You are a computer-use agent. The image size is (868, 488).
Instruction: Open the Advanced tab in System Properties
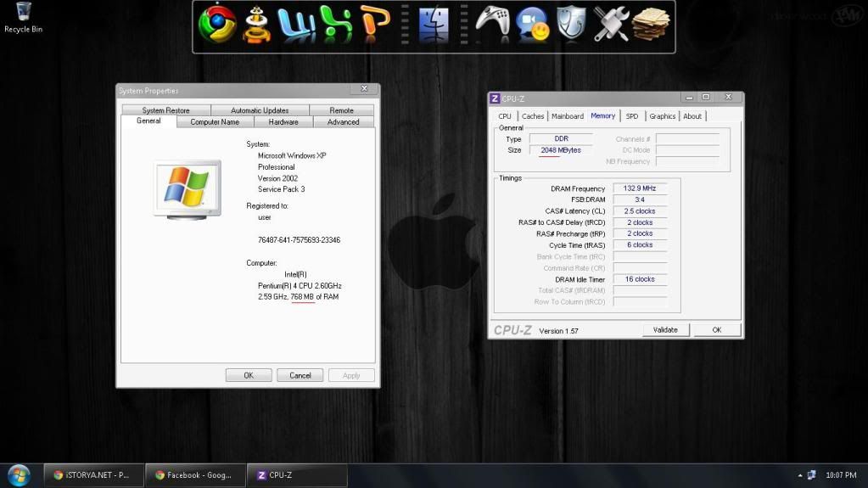(344, 122)
